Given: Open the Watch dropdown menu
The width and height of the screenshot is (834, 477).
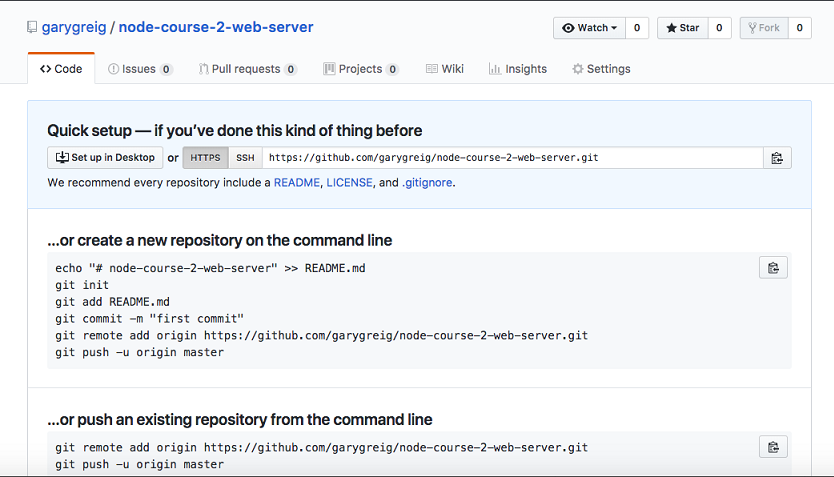Looking at the screenshot, I should 590,28.
